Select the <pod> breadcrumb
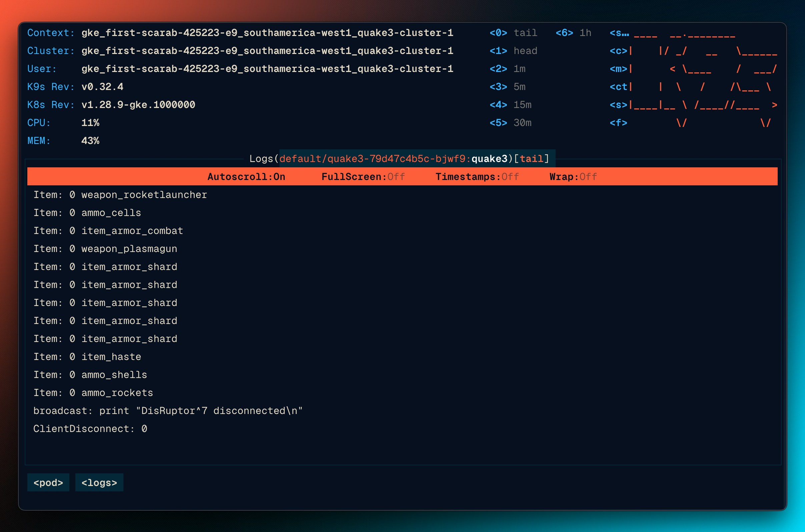The image size is (805, 532). 48,482
